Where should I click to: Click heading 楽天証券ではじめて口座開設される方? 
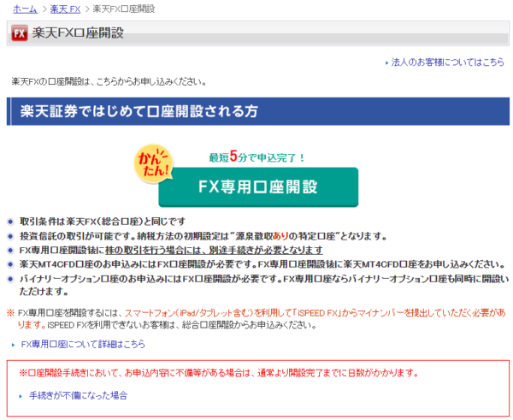139,111
